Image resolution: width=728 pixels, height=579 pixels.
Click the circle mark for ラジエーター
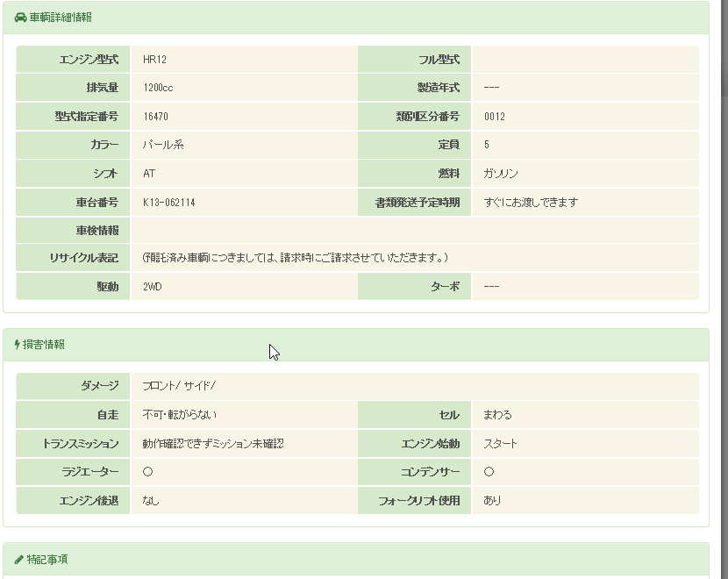pyautogui.click(x=147, y=472)
